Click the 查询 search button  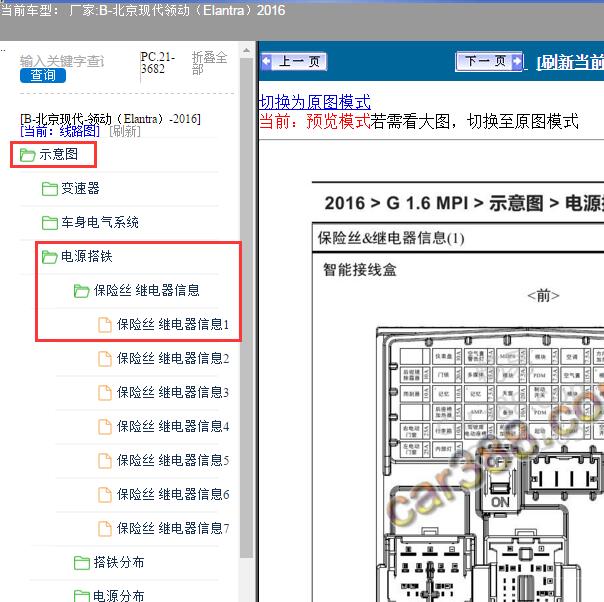coord(43,75)
